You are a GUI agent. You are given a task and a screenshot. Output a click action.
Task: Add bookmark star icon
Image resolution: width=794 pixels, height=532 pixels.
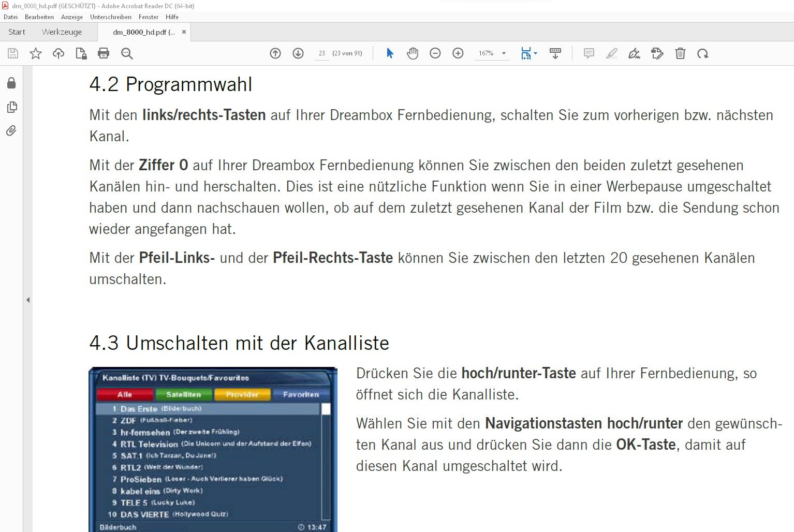click(x=36, y=53)
